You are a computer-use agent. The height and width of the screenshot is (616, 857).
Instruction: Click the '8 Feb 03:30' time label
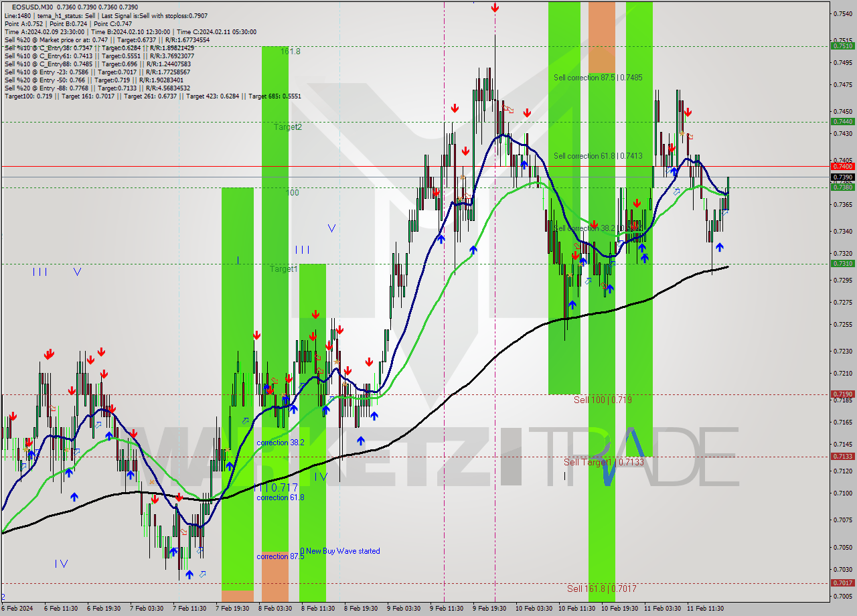(275, 609)
